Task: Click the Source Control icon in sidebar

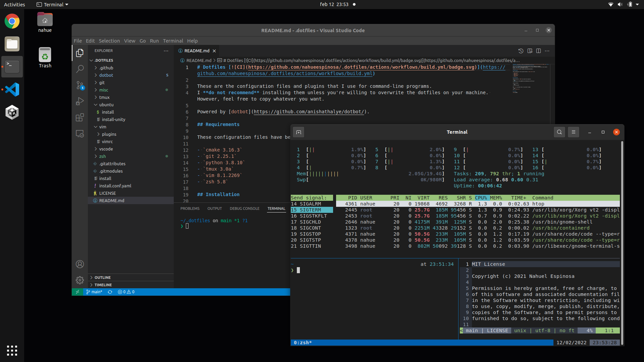Action: point(79,84)
